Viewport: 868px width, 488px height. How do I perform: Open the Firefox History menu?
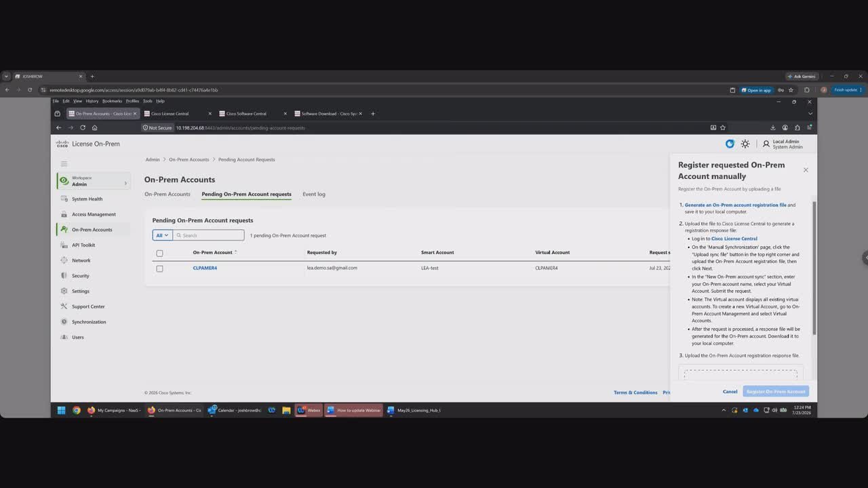(92, 101)
